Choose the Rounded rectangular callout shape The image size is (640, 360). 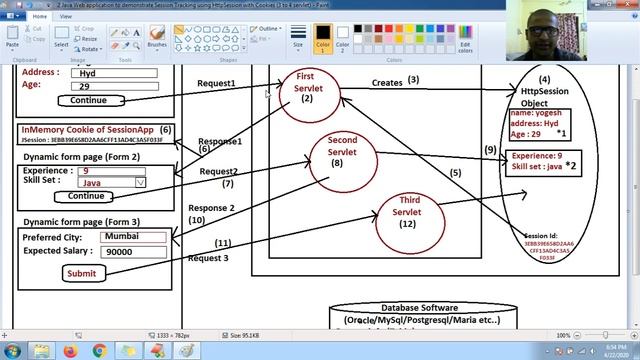[216, 48]
